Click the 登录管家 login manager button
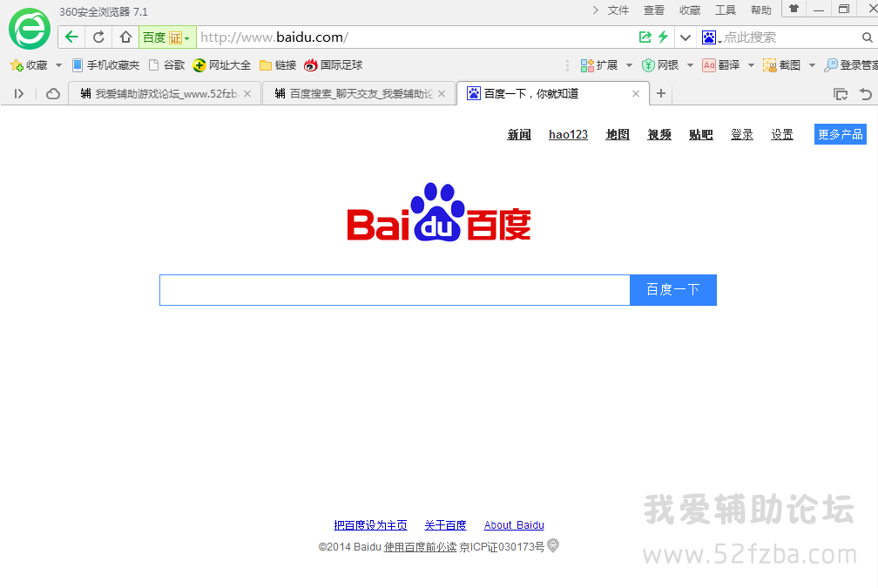Viewport: 878px width, 588px height. click(x=850, y=65)
